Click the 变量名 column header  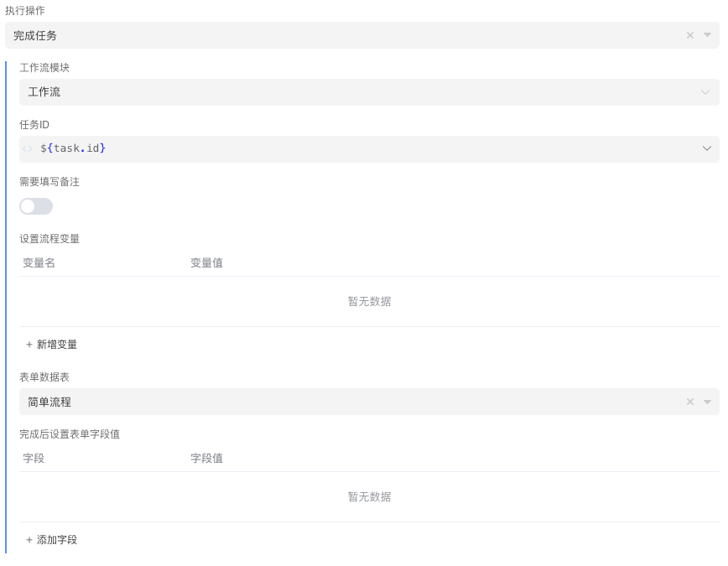click(39, 263)
